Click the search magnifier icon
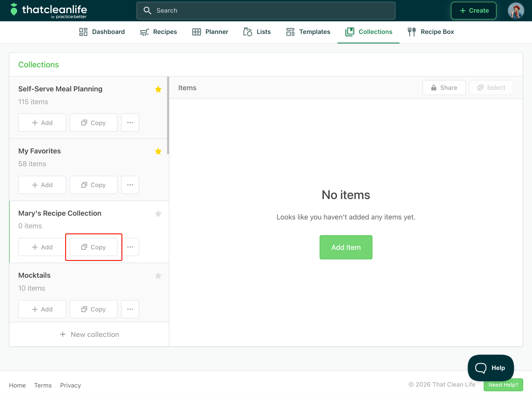The width and height of the screenshot is (532, 399). click(x=147, y=10)
